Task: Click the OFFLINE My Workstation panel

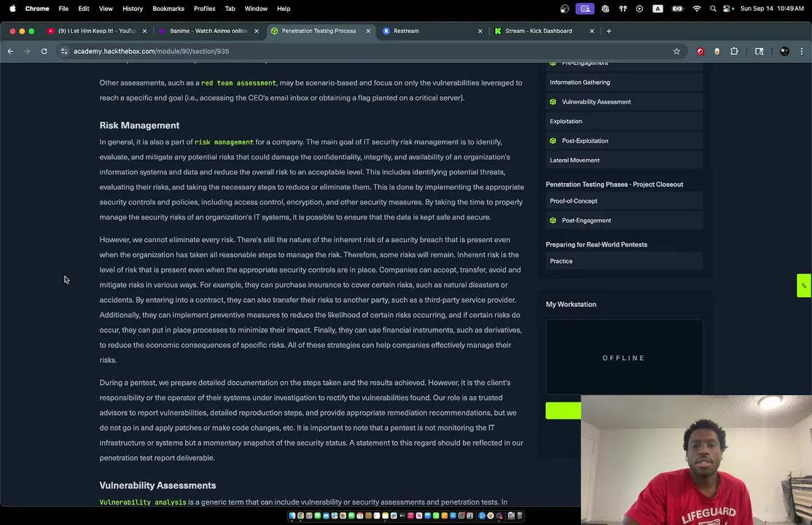Action: pyautogui.click(x=623, y=357)
